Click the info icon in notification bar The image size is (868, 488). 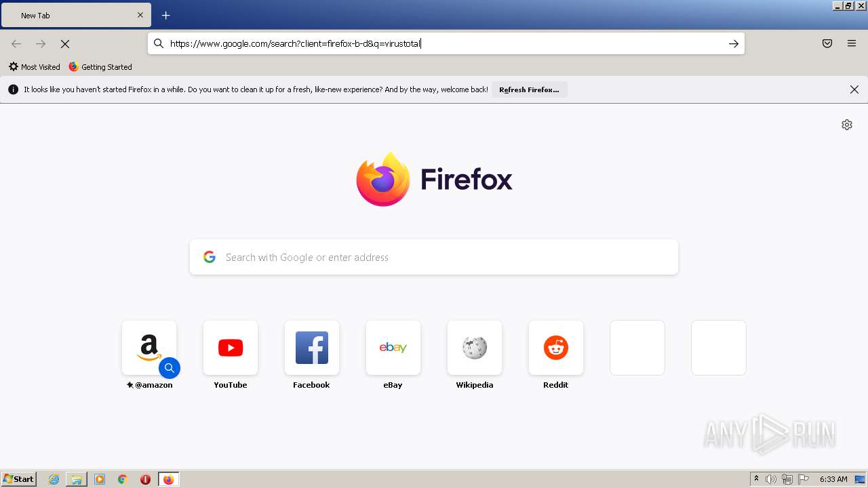(x=13, y=89)
